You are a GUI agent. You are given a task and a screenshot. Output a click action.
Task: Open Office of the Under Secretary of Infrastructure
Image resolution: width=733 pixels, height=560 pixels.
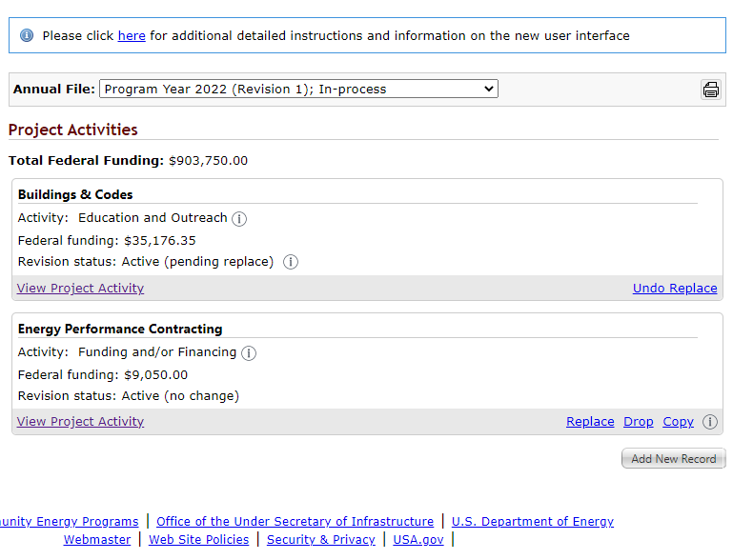295,522
